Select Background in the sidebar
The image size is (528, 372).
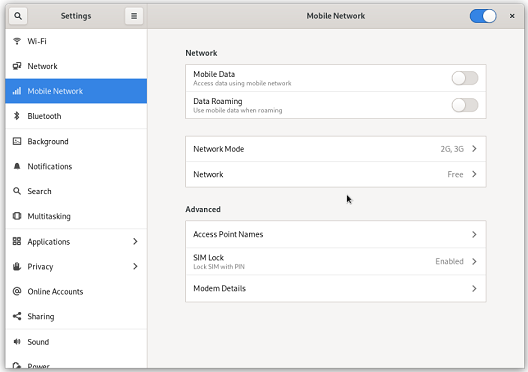click(76, 141)
